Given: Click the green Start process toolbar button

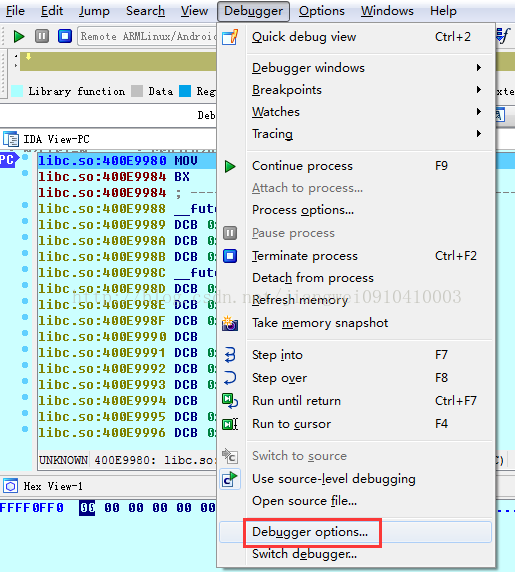Looking at the screenshot, I should tap(19, 36).
